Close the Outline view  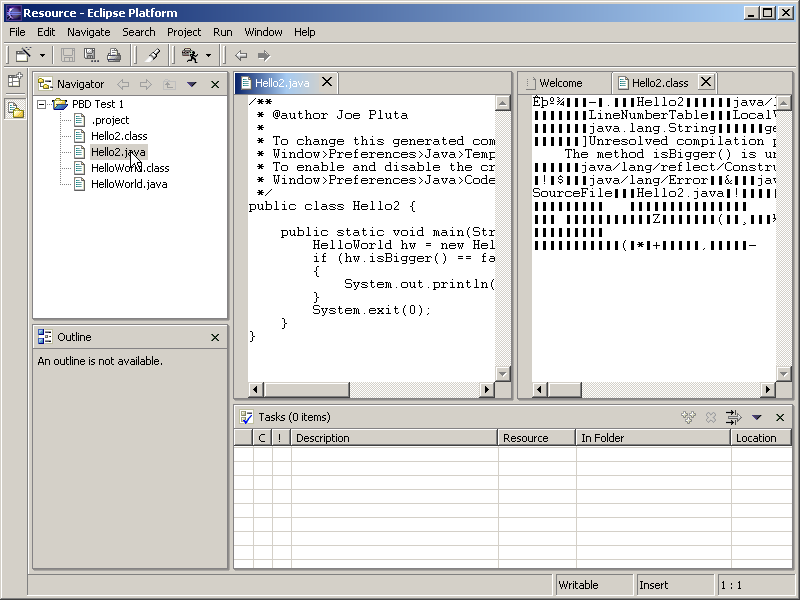coord(215,337)
